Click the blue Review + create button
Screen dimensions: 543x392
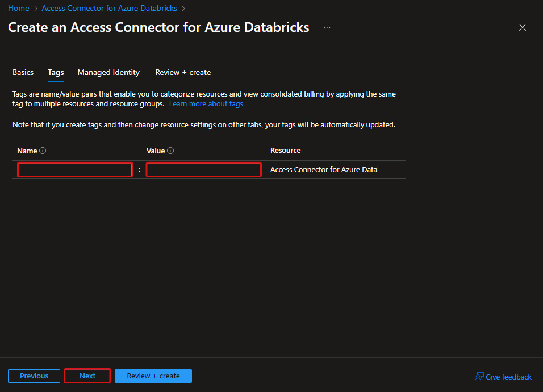click(x=153, y=376)
